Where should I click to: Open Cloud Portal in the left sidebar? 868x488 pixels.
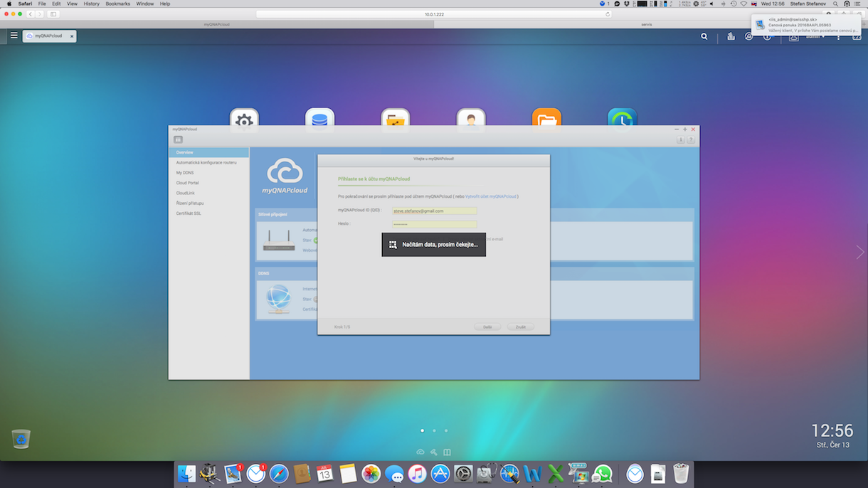point(187,183)
